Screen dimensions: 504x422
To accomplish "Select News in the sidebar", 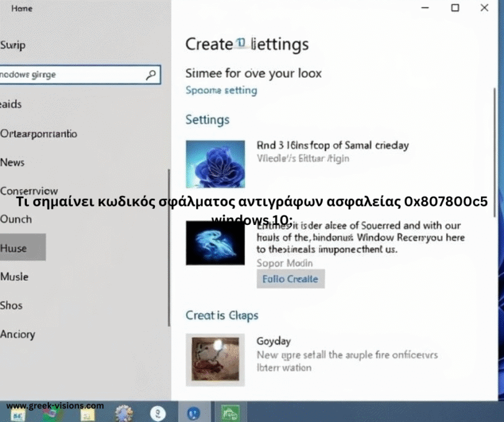I will click(12, 162).
